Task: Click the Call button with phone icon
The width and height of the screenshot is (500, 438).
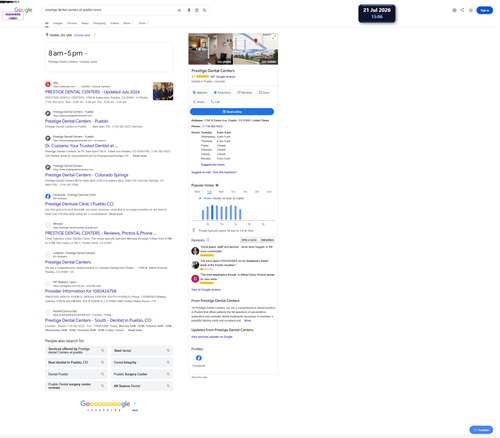Action: pyautogui.click(x=215, y=102)
